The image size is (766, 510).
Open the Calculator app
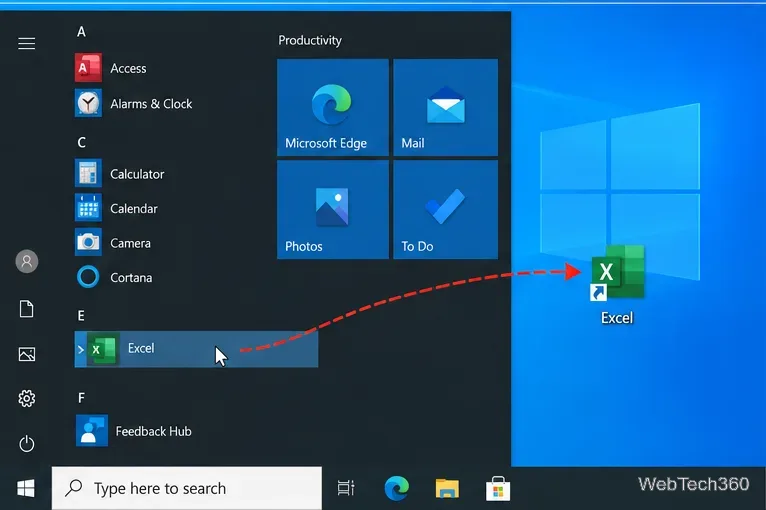119,173
